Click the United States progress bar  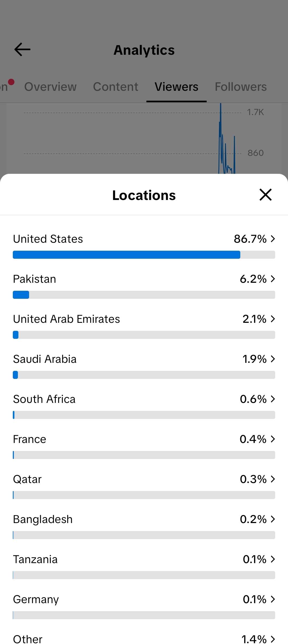coord(144,255)
